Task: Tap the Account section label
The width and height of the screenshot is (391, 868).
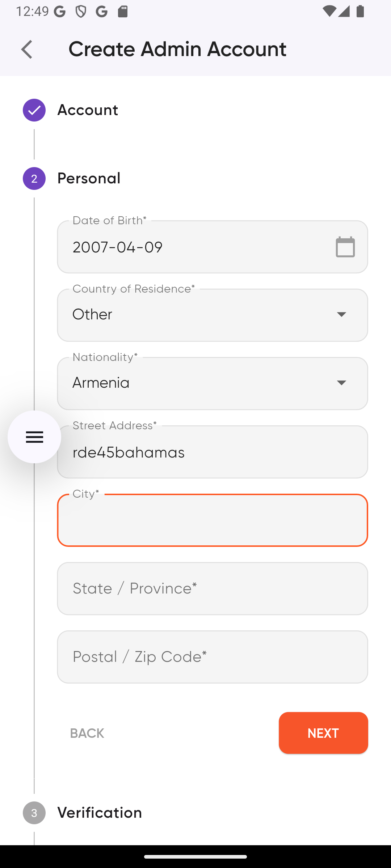Action: 88,110
